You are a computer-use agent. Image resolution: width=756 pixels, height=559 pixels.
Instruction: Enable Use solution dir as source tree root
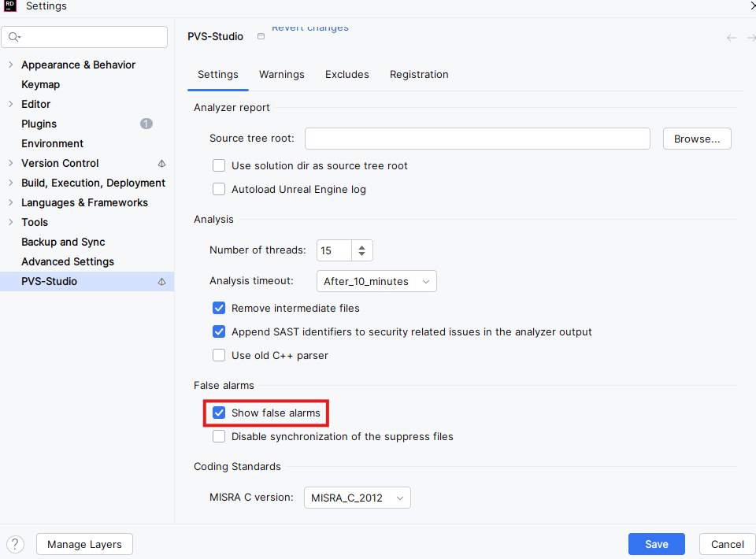pos(219,166)
